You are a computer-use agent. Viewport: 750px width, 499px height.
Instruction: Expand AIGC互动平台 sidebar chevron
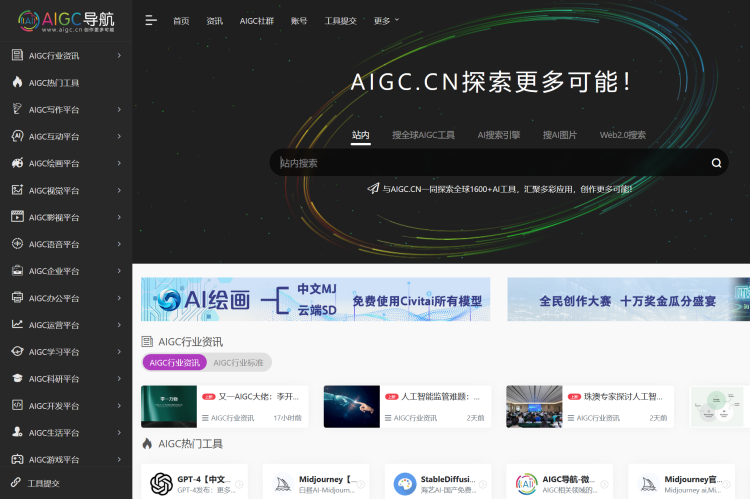pos(119,136)
